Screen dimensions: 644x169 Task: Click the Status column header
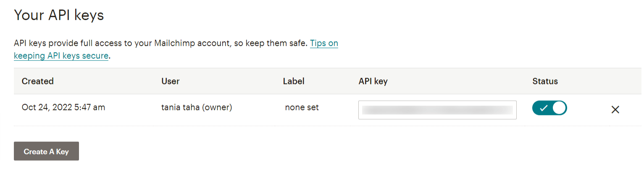pyautogui.click(x=545, y=81)
